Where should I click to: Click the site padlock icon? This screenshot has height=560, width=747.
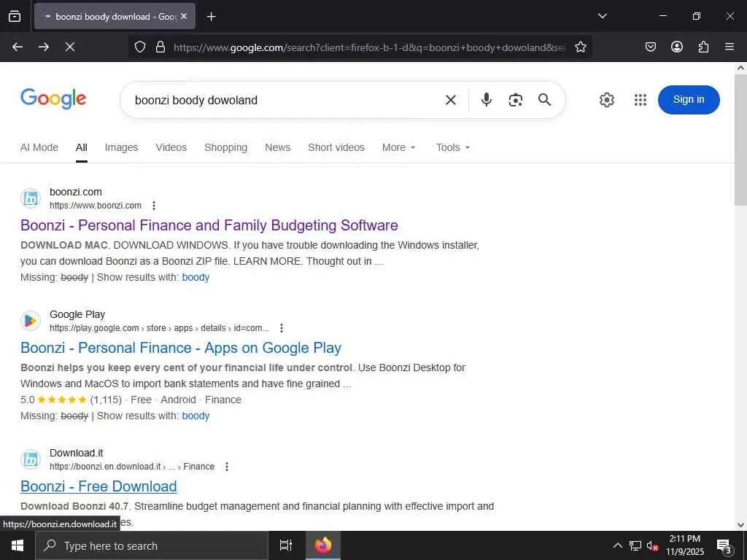point(160,47)
